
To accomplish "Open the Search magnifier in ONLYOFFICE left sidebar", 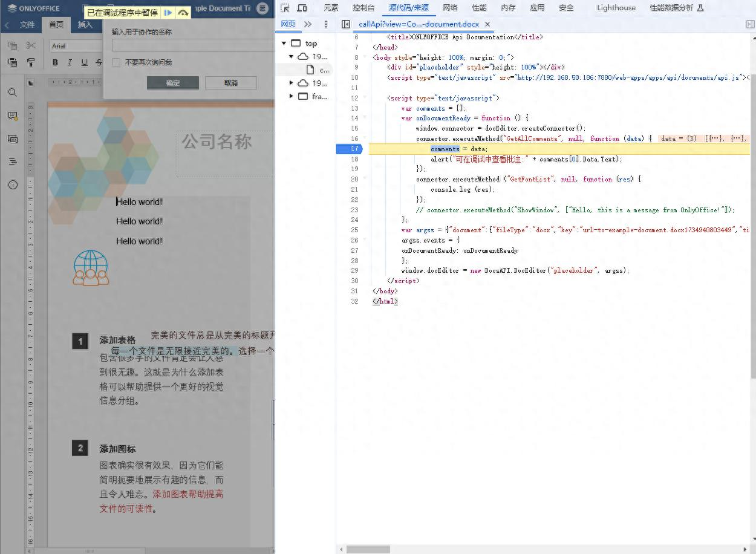I will [13, 93].
